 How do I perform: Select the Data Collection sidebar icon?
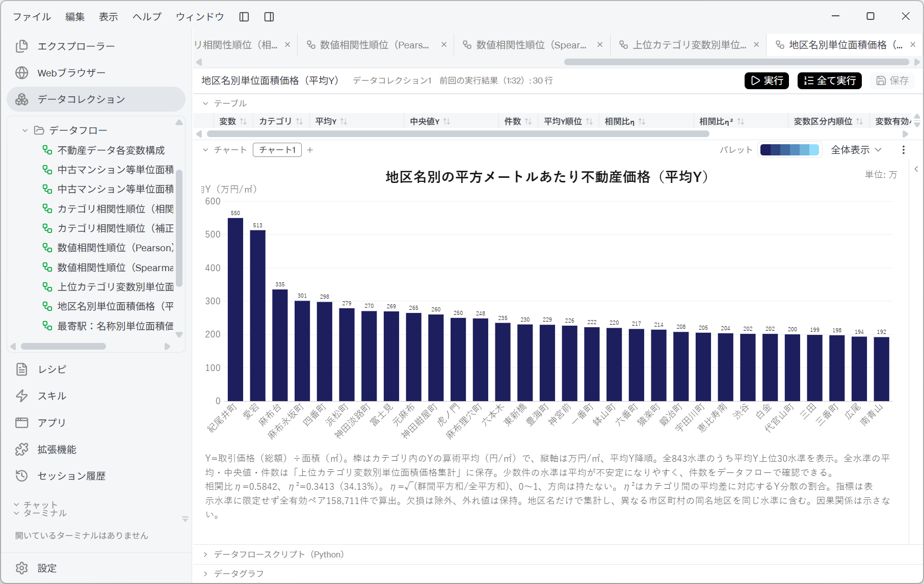pos(22,99)
